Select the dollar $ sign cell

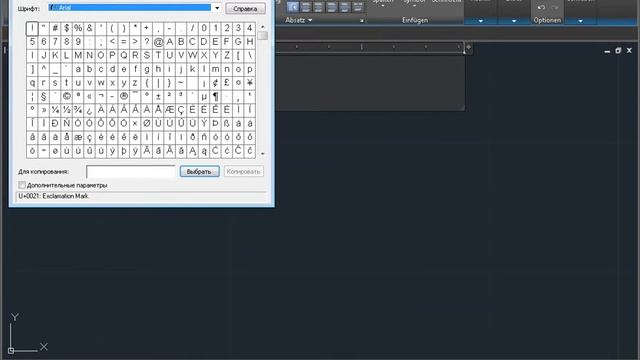point(67,28)
